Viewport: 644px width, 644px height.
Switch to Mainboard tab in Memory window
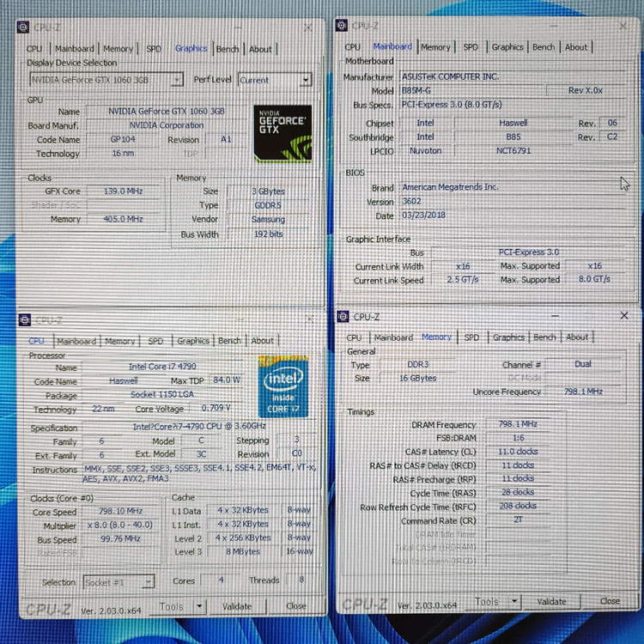coord(393,337)
